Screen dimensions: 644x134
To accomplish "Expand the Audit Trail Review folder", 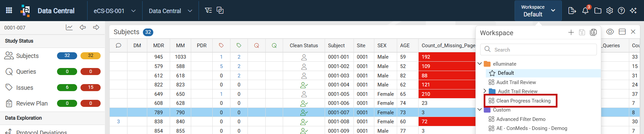I will tap(485, 91).
